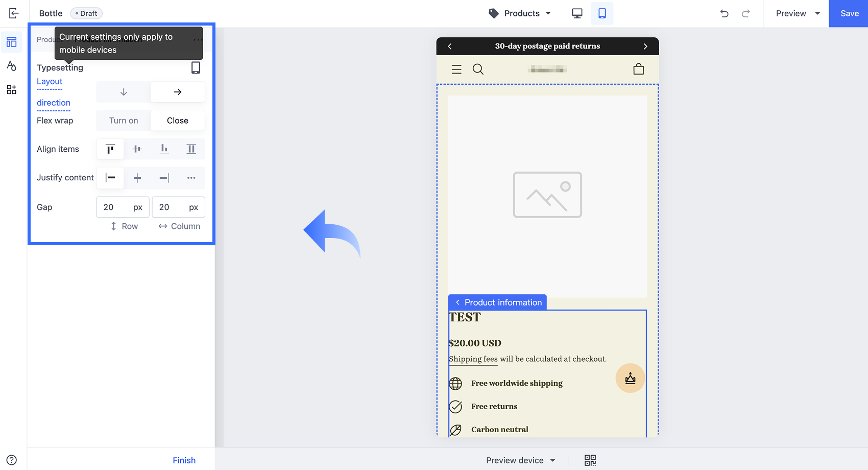Open the Products dropdown in top bar
This screenshot has width=868, height=470.
tap(520, 13)
